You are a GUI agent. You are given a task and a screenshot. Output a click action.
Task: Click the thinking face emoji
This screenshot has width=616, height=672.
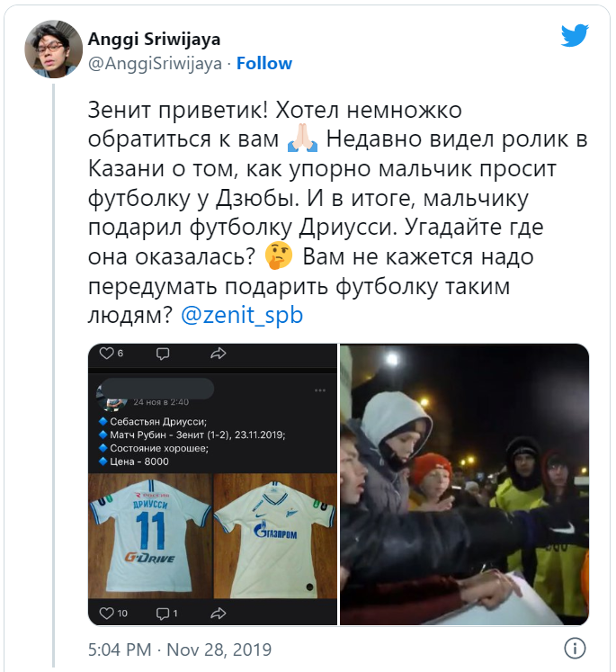[279, 255]
